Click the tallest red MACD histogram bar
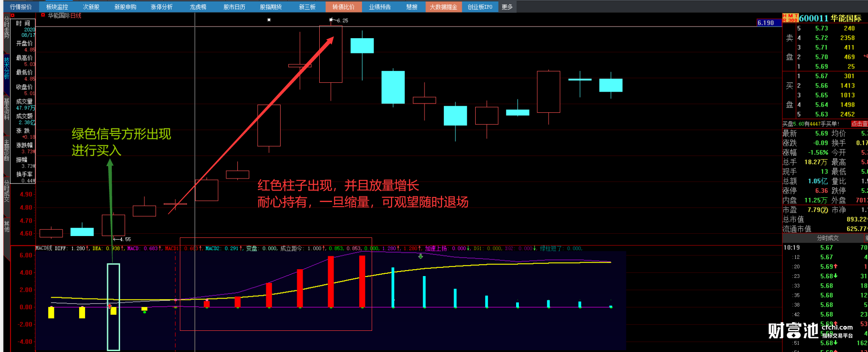This screenshot has width=868, height=352. coord(362,281)
